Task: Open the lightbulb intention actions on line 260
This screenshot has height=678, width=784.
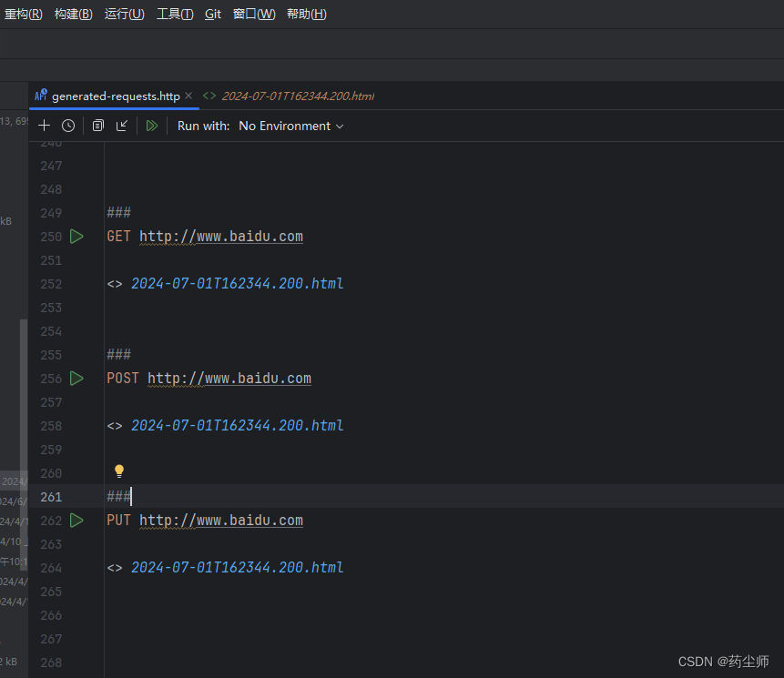Action: tap(118, 471)
